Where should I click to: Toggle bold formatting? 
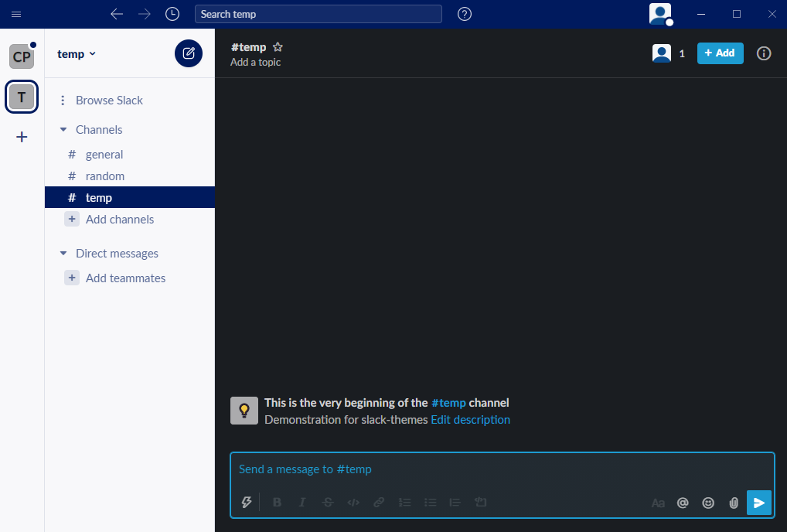click(x=277, y=502)
